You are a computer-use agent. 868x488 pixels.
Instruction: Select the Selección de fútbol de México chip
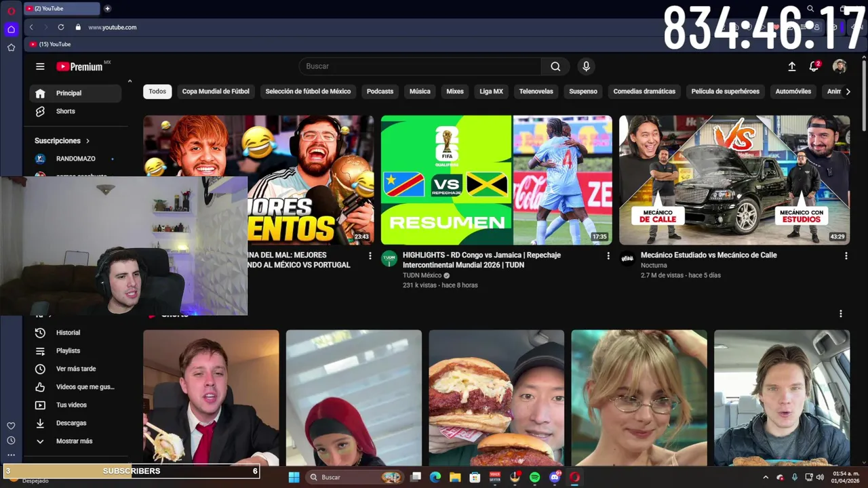pyautogui.click(x=308, y=91)
